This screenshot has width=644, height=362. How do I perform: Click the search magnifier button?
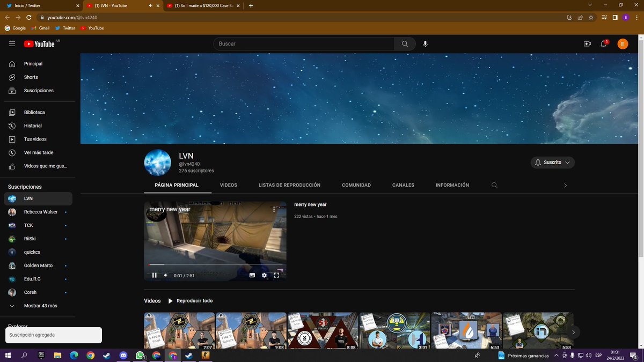405,44
